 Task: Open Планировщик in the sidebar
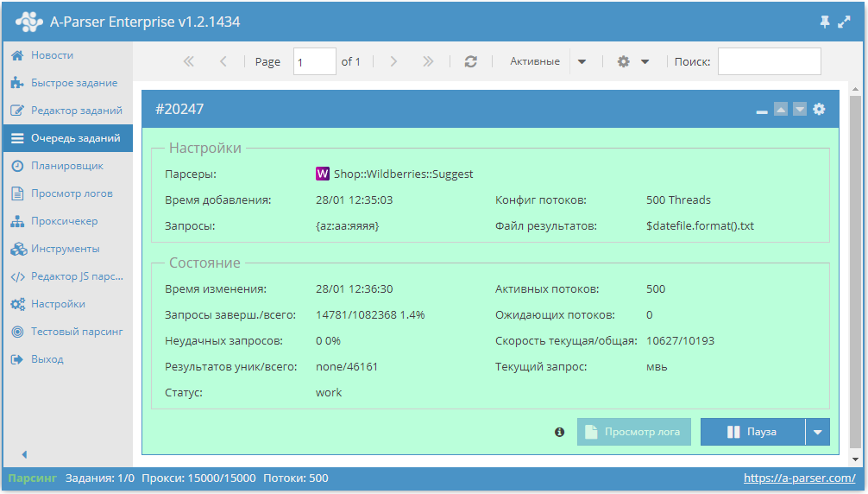click(x=66, y=166)
